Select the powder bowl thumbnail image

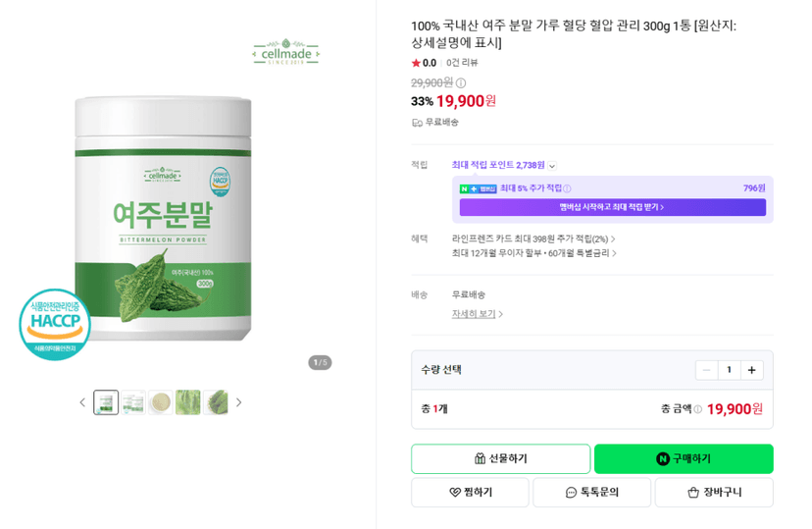(161, 402)
